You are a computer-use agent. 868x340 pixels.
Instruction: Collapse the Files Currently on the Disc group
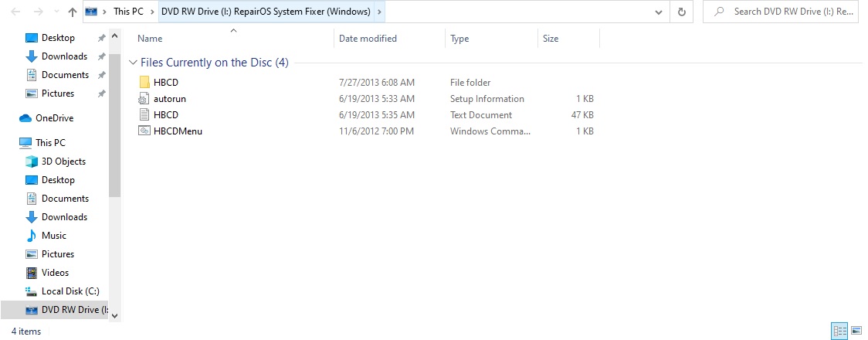point(134,63)
